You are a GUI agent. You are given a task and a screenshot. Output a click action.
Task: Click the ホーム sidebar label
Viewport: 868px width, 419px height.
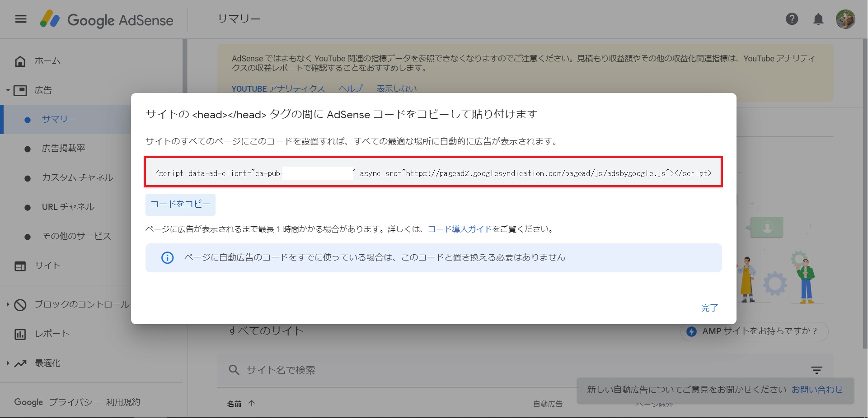47,61
